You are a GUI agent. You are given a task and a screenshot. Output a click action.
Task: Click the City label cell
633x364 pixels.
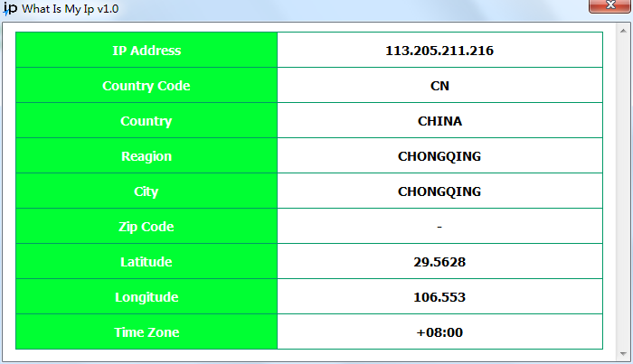click(x=146, y=191)
